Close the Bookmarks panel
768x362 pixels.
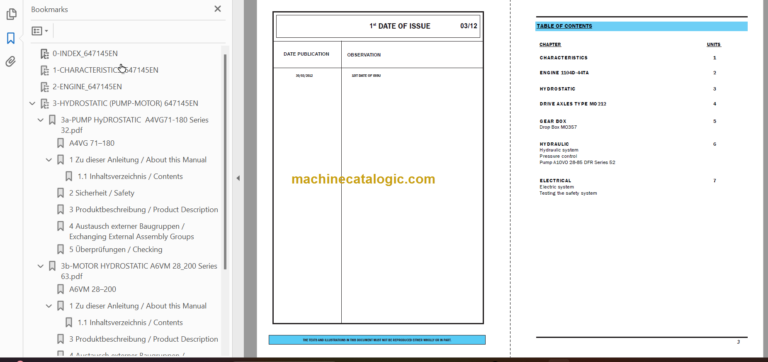(x=217, y=9)
